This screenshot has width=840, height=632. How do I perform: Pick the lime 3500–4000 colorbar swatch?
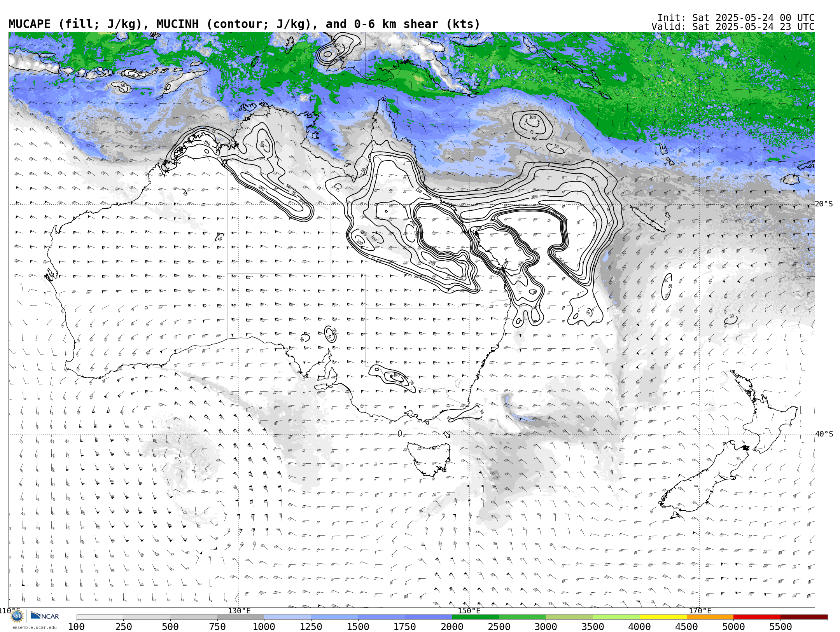tap(616, 617)
